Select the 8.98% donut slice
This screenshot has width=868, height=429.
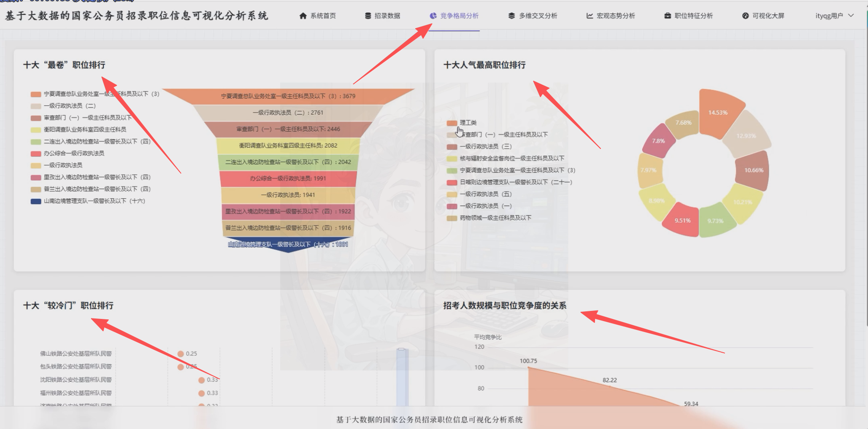click(x=657, y=201)
